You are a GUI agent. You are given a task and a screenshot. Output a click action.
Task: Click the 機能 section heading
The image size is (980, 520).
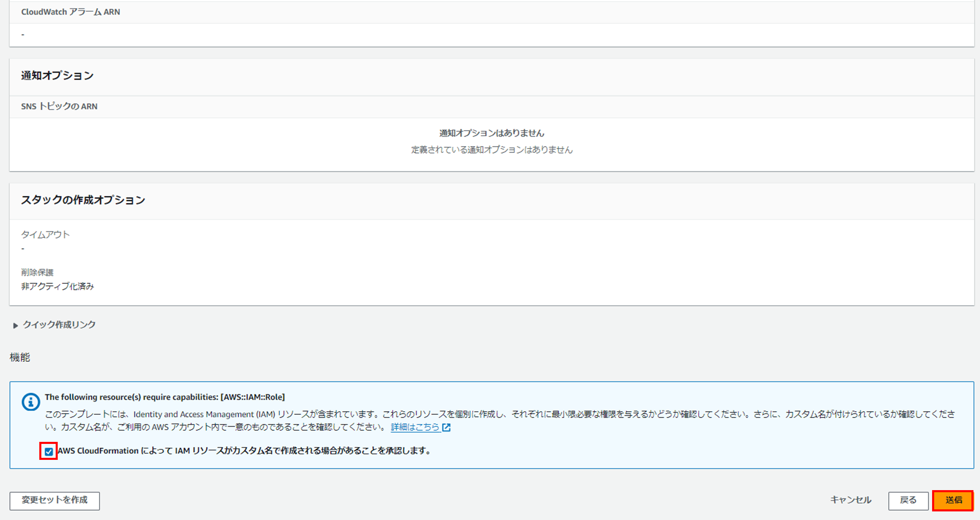tap(20, 357)
